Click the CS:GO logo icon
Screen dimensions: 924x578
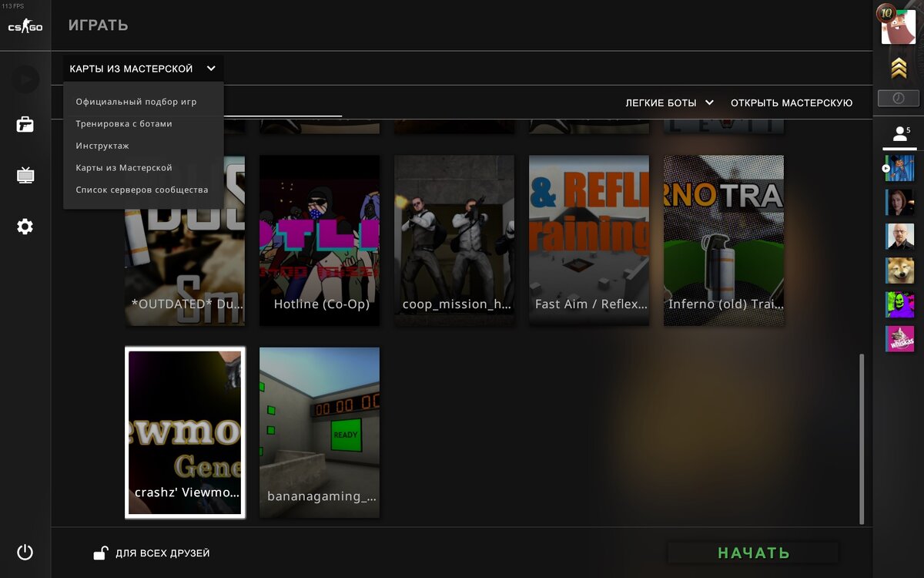pyautogui.click(x=25, y=27)
